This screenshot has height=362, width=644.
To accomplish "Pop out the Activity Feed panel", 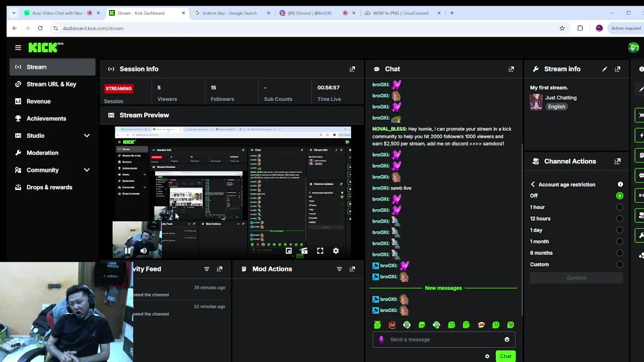I will [219, 269].
